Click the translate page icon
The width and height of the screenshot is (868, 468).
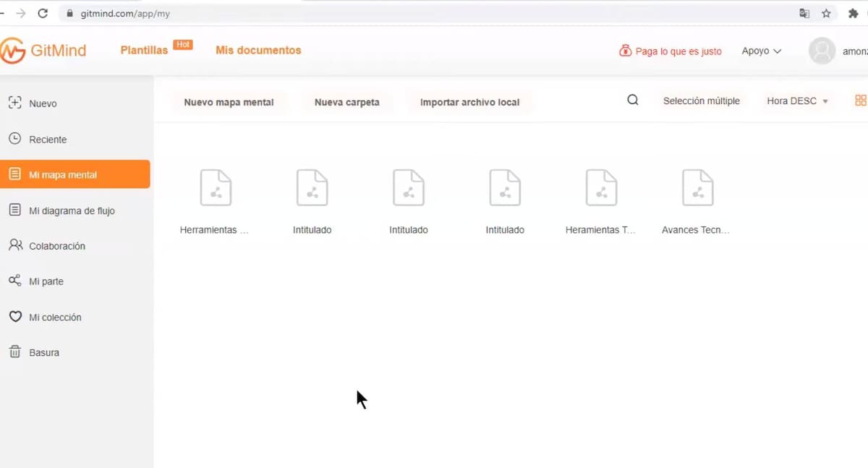[804, 14]
